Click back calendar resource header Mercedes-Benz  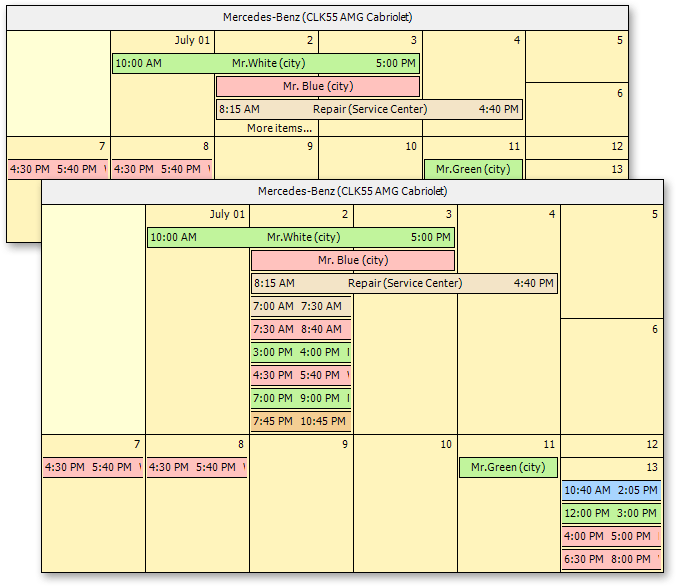coord(318,18)
